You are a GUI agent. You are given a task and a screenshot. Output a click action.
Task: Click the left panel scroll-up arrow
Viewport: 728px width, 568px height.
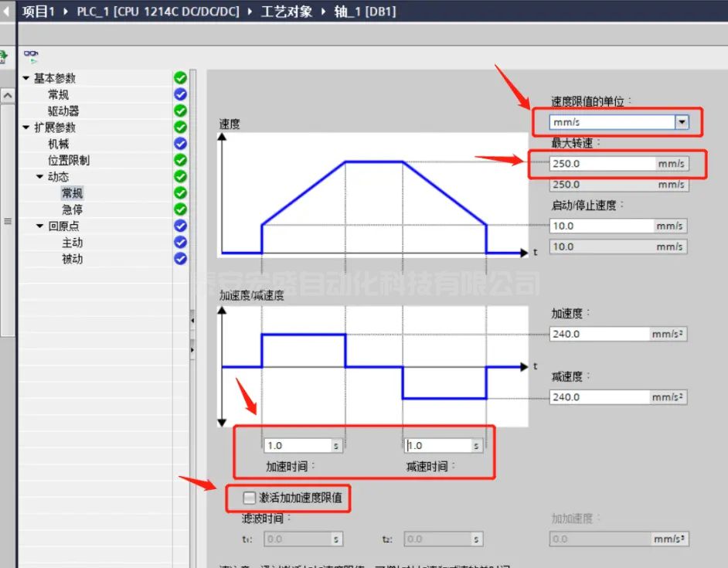7,95
